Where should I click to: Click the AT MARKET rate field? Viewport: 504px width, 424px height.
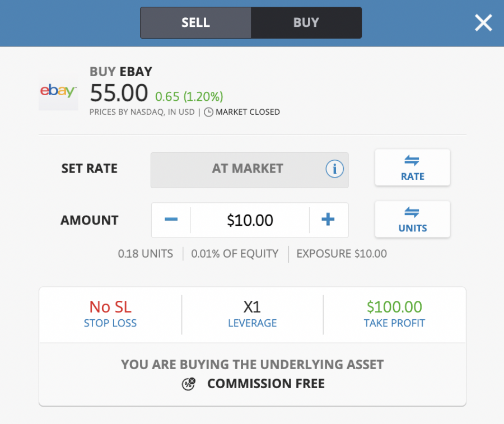pos(248,169)
